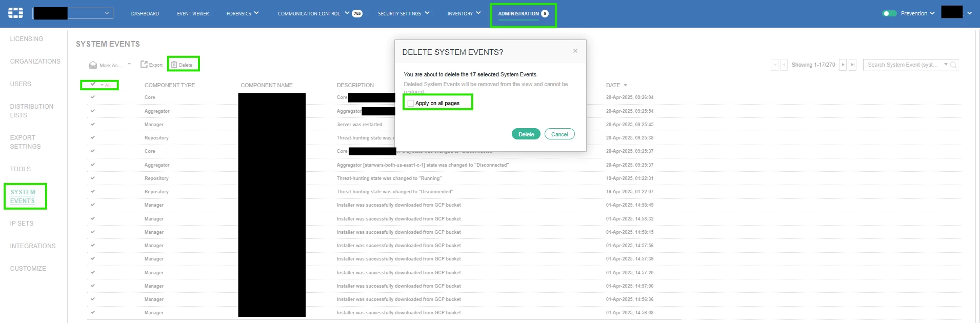
Task: Open the Dashboard tab
Action: (x=145, y=13)
